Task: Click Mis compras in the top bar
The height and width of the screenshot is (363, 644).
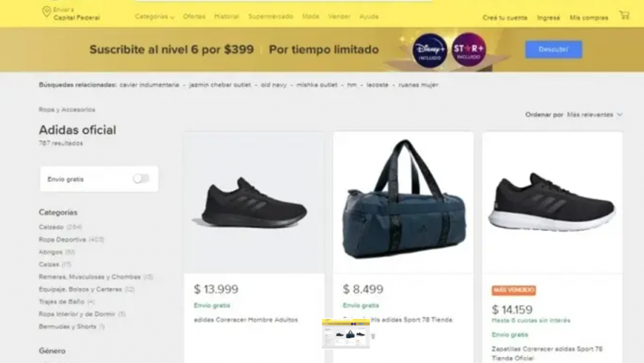Action: pos(588,18)
